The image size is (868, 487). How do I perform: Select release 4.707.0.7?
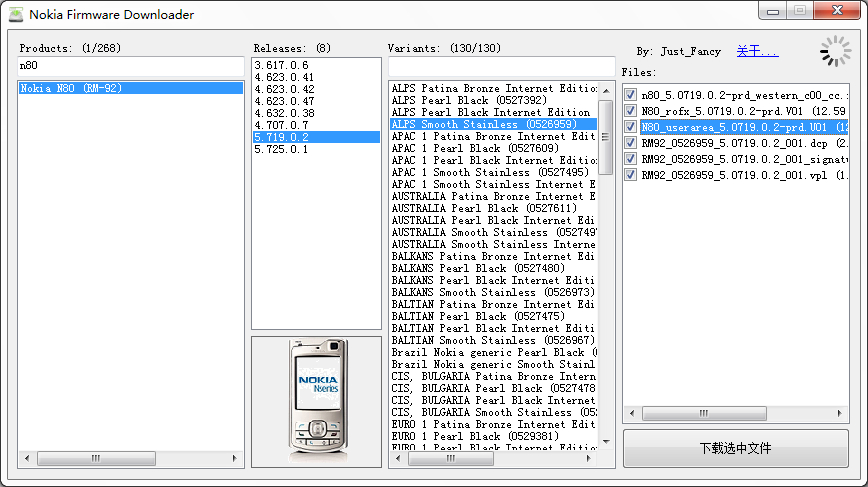[x=316, y=125]
